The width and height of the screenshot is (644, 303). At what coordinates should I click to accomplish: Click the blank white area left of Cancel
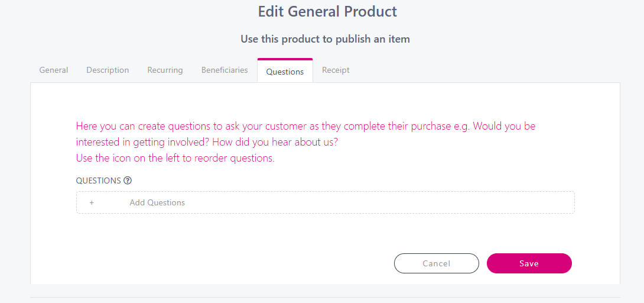point(236,263)
